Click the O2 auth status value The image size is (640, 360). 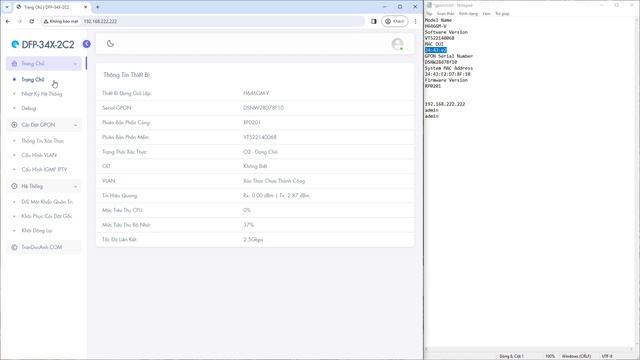pyautogui.click(x=260, y=152)
